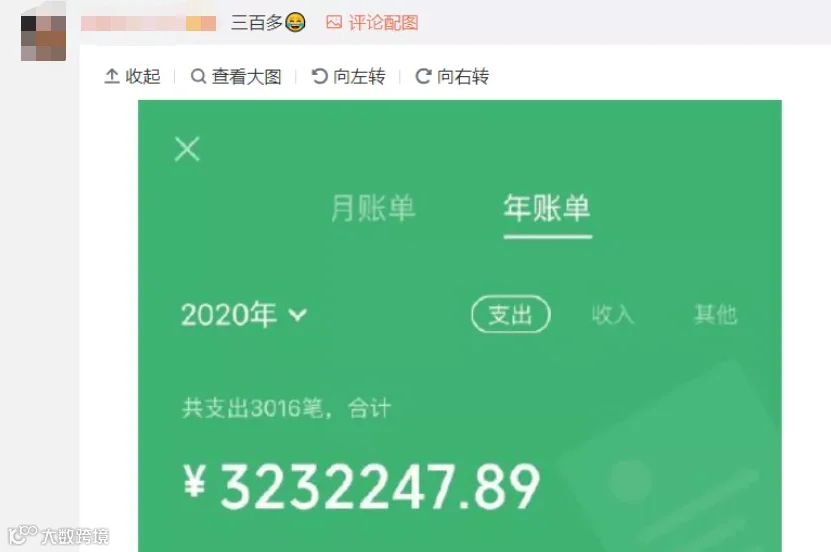831x552 pixels.
Task: Select the 收入 filter
Action: point(613,315)
